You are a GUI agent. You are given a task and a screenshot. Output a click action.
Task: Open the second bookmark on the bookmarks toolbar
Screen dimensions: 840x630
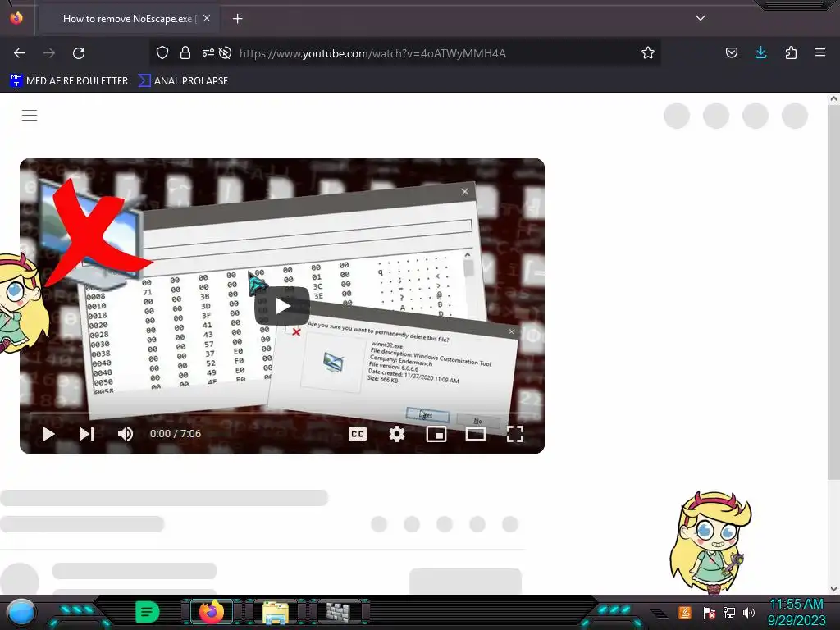tap(184, 81)
